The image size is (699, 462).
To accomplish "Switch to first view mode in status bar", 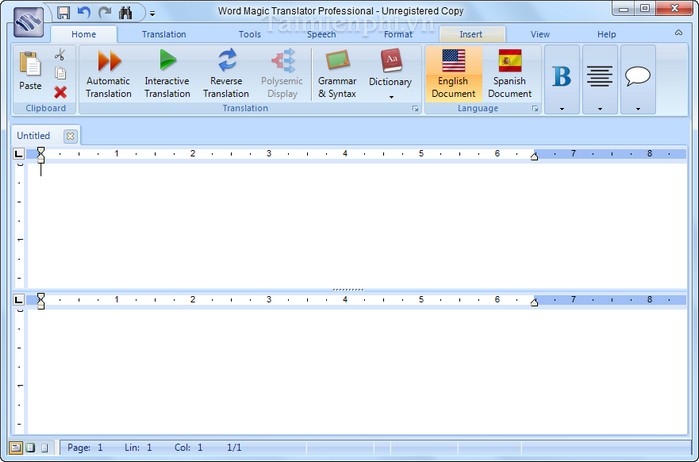I will coord(15,447).
